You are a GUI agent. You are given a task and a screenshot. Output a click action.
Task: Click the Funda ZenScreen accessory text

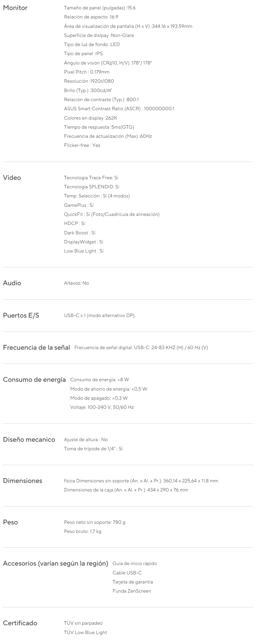[x=132, y=591]
